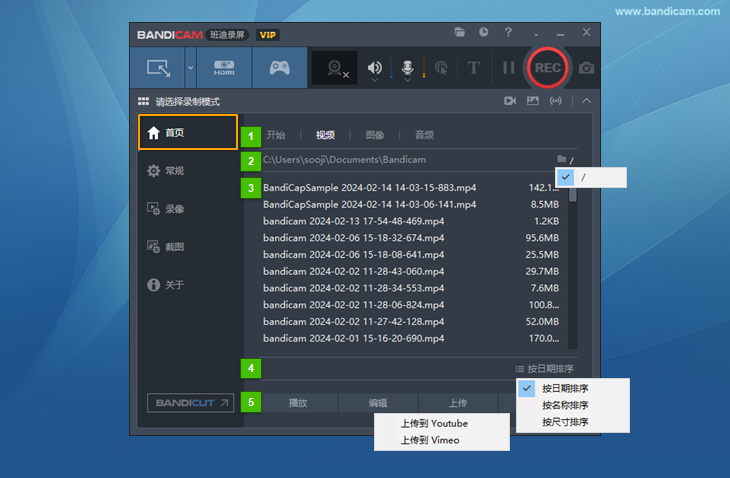Select bandicam 2024-02-06 15-18-32-674.mp4

[x=354, y=238]
